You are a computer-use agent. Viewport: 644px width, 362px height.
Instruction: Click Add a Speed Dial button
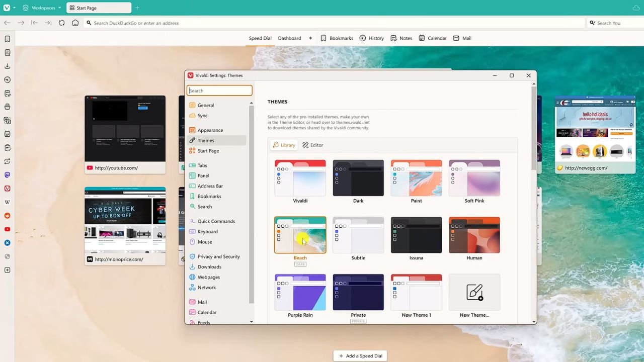[x=360, y=355]
